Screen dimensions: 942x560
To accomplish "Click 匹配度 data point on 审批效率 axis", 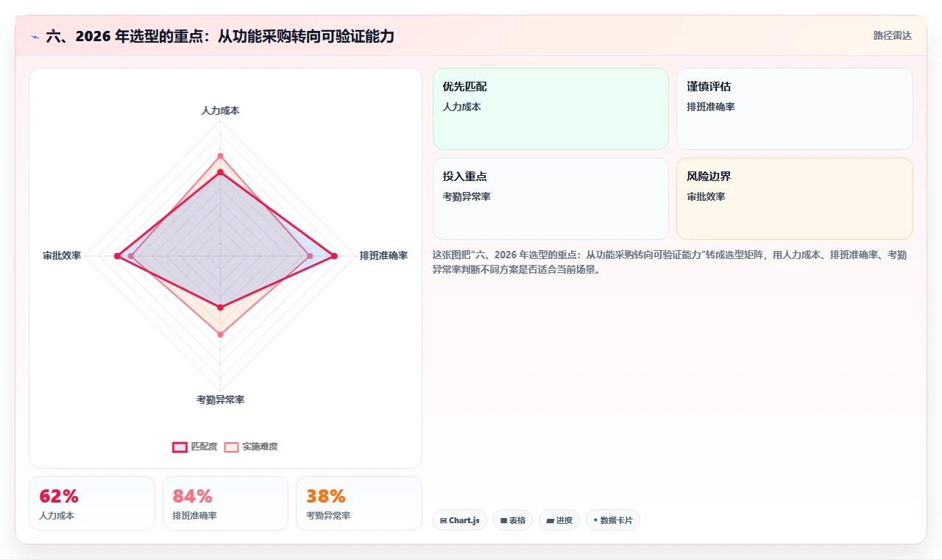I will point(116,256).
